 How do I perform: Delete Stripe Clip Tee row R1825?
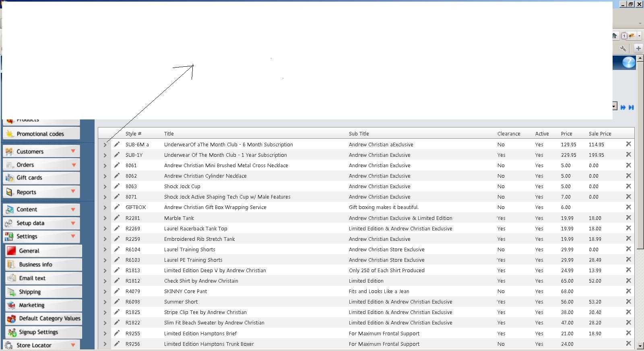coord(628,312)
